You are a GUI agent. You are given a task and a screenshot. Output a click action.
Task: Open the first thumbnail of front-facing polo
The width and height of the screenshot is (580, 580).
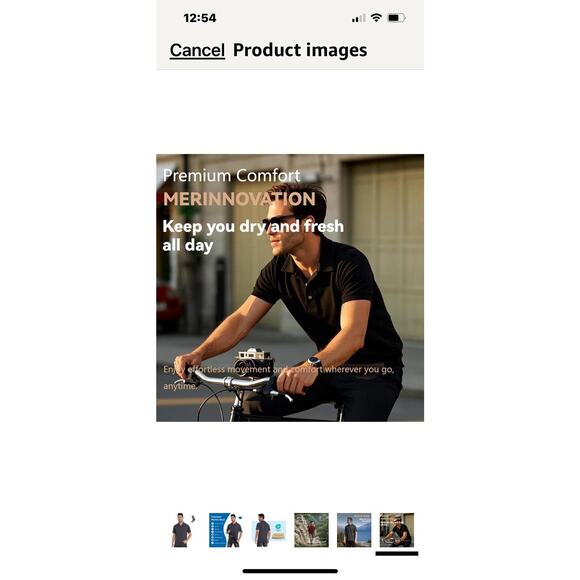pos(183,530)
